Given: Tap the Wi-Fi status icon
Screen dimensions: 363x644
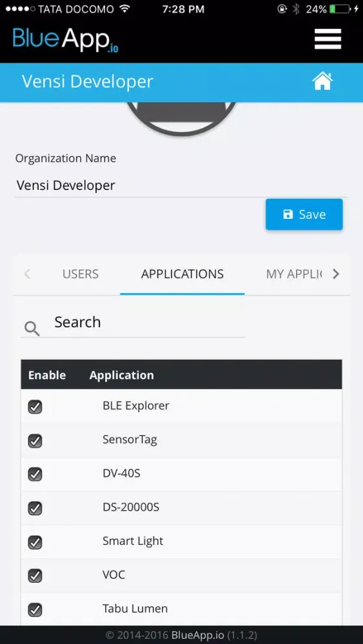Looking at the screenshot, I should [x=124, y=9].
